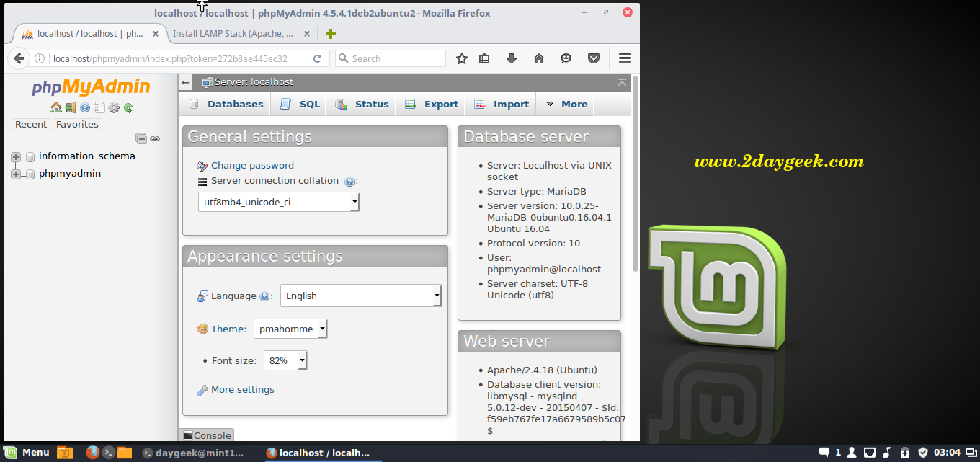Click the phpMyAdmin logo

coord(91,87)
